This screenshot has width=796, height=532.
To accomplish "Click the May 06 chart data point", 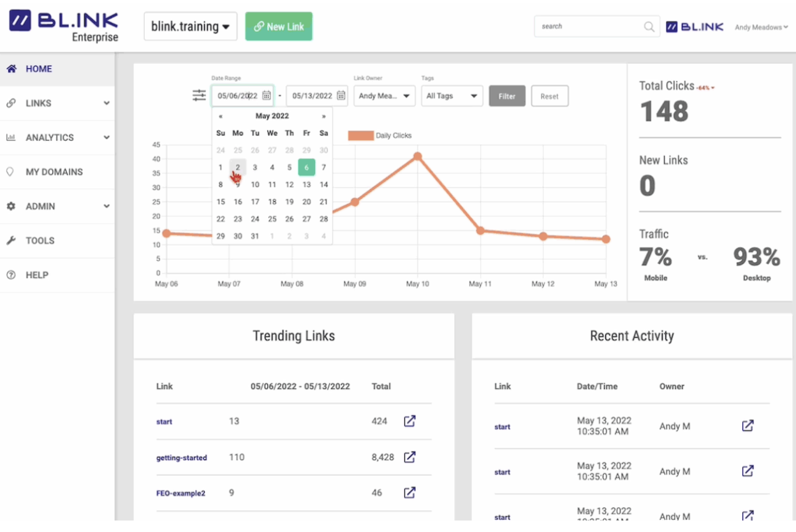I will pyautogui.click(x=166, y=233).
